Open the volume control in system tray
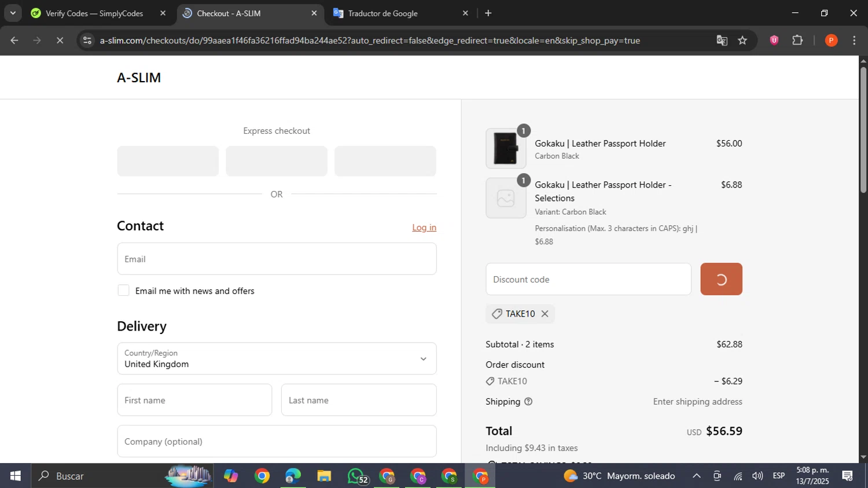 [x=757, y=476]
